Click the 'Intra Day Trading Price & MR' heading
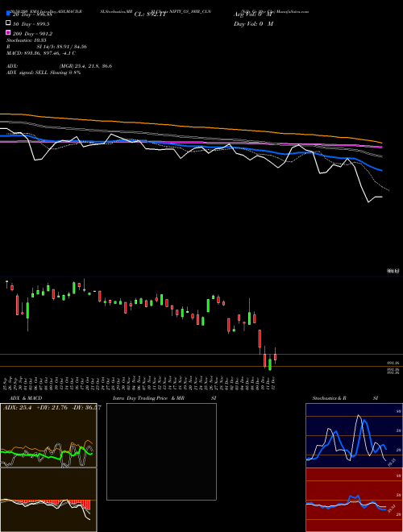This screenshot has height=532, width=403. pyautogui.click(x=148, y=398)
